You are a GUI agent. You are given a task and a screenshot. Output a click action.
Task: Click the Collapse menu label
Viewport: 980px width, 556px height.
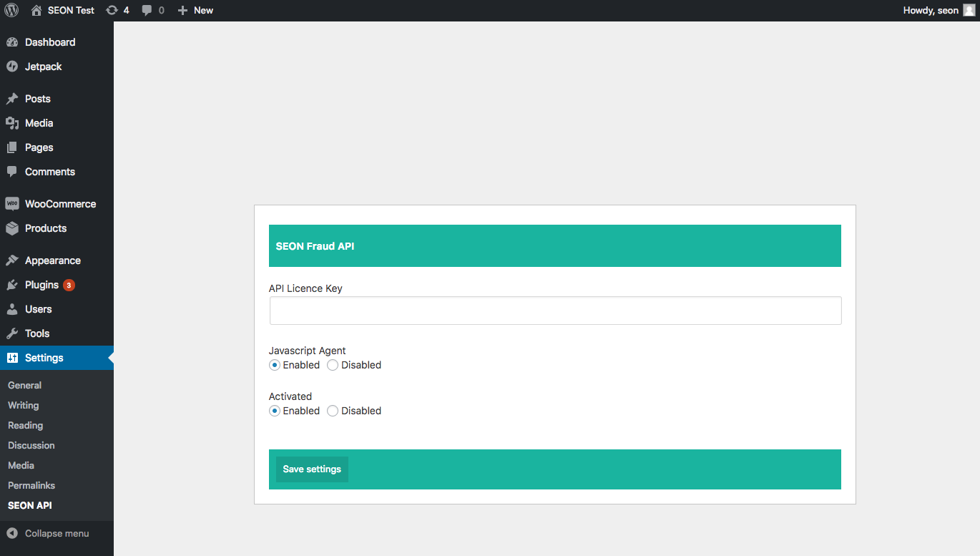pyautogui.click(x=57, y=533)
